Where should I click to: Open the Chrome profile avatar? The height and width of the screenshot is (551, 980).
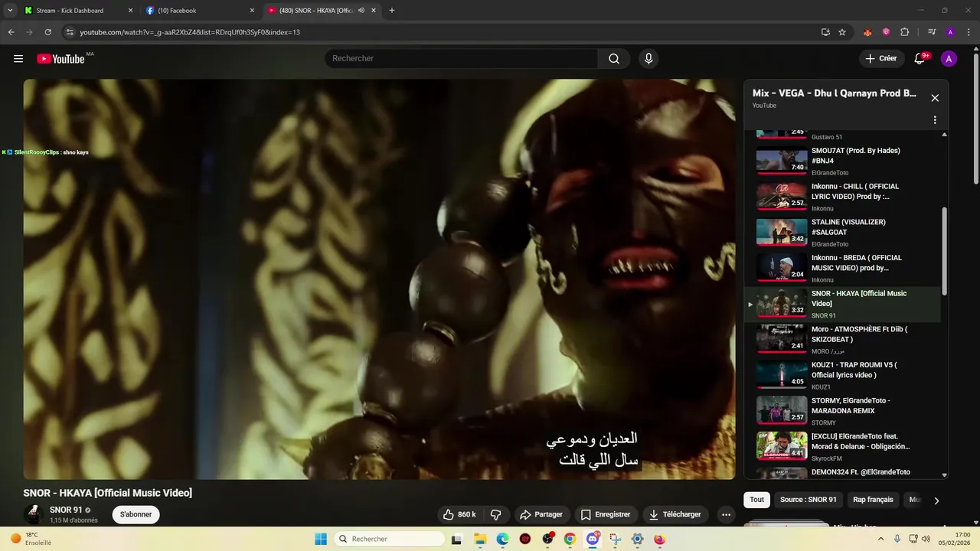[x=950, y=32]
